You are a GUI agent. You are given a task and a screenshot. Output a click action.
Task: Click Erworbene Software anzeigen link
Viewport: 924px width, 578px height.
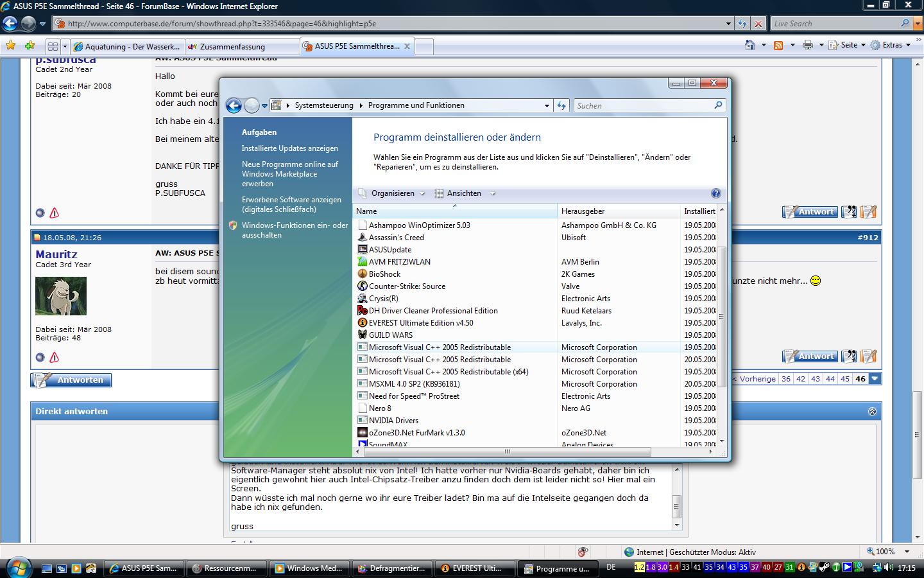(291, 204)
